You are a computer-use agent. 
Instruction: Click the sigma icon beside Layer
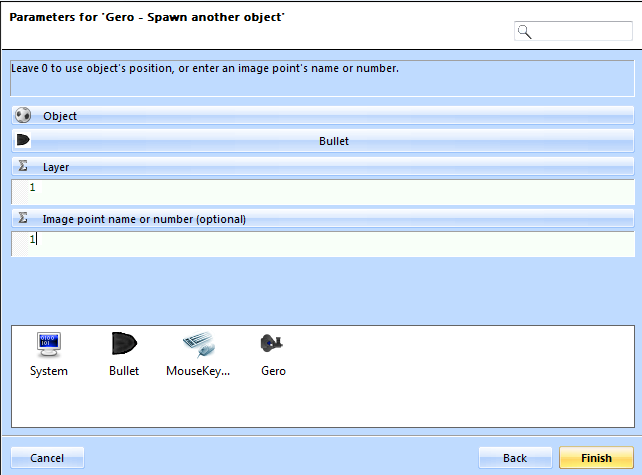click(x=23, y=166)
